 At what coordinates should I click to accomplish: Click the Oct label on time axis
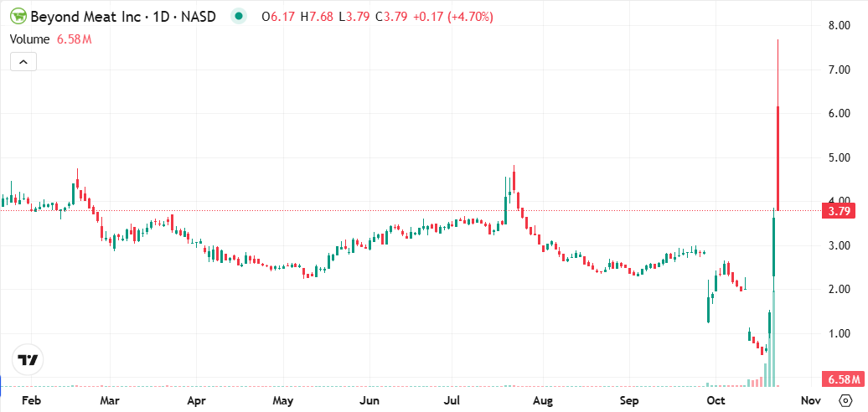716,401
